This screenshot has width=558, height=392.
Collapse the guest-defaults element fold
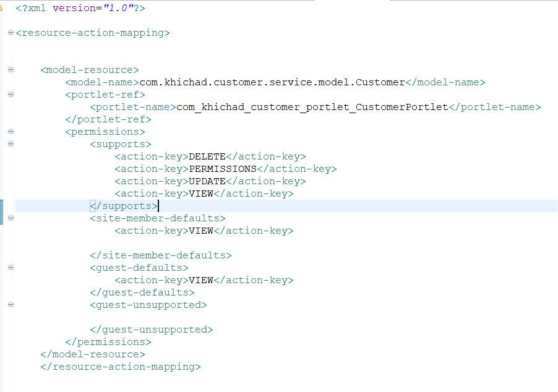coord(11,268)
